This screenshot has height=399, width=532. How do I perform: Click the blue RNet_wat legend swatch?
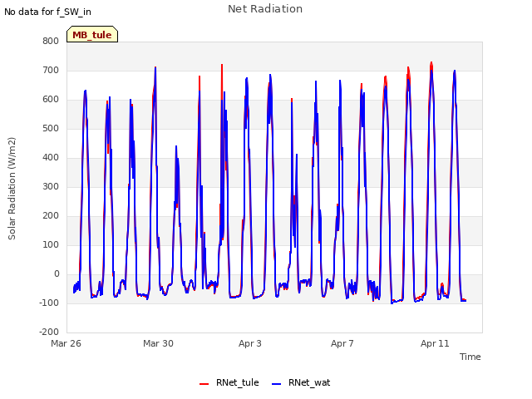pyautogui.click(x=277, y=384)
